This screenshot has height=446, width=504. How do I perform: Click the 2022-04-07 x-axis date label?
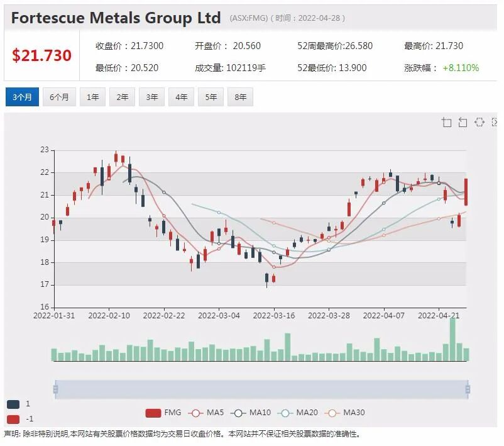point(384,315)
